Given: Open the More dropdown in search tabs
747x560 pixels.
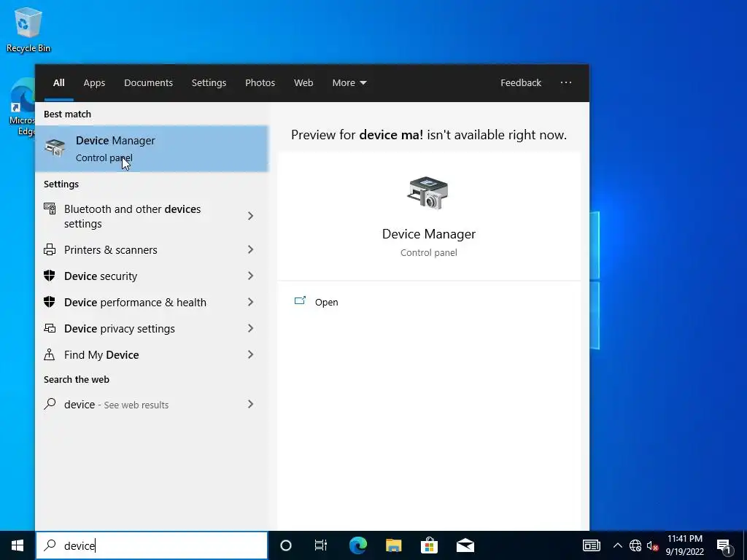Looking at the screenshot, I should [x=349, y=83].
